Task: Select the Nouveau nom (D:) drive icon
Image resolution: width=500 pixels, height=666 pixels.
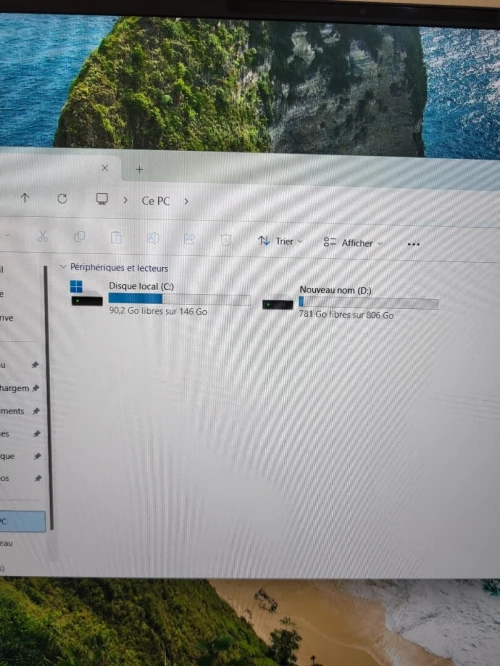Action: [x=277, y=304]
